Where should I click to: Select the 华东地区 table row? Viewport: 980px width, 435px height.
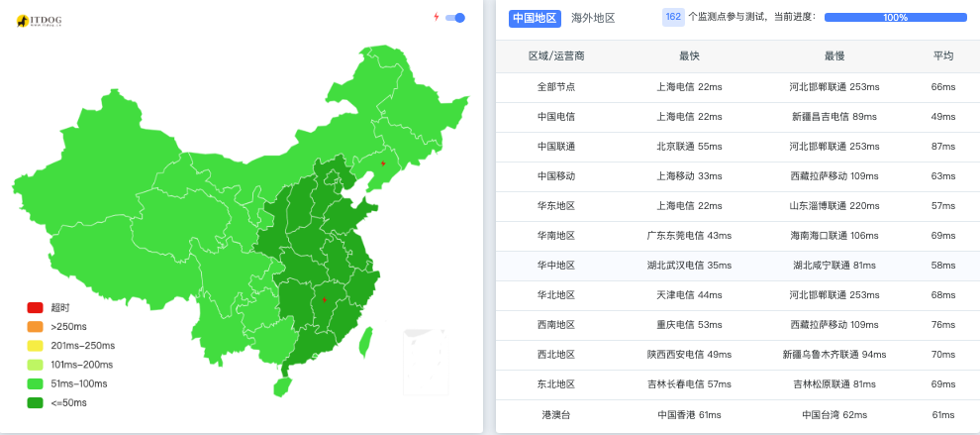coord(737,206)
